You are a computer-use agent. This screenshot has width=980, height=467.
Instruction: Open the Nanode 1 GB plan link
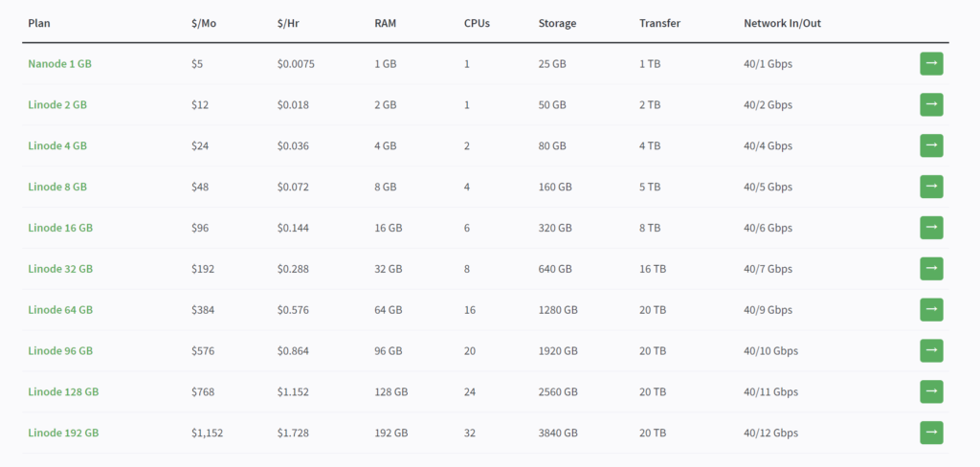[59, 64]
